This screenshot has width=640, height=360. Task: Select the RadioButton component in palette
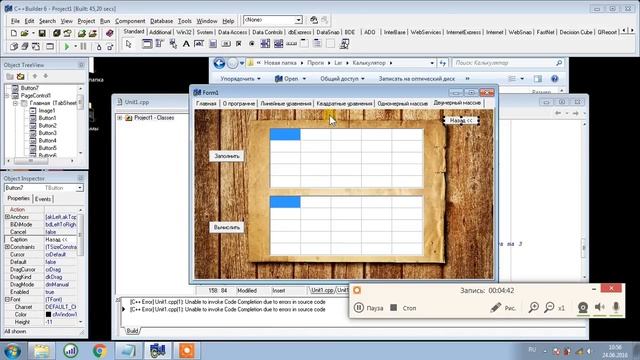tap(252, 44)
